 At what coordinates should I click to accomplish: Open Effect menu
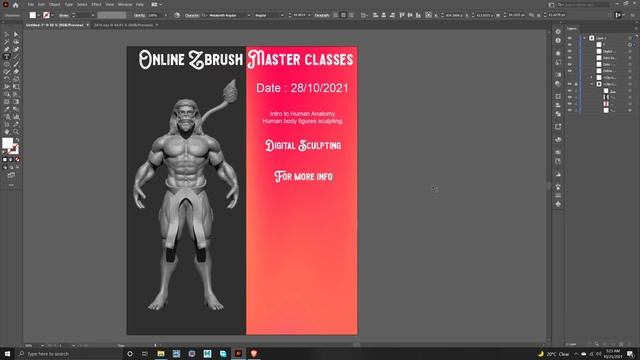[96, 4]
